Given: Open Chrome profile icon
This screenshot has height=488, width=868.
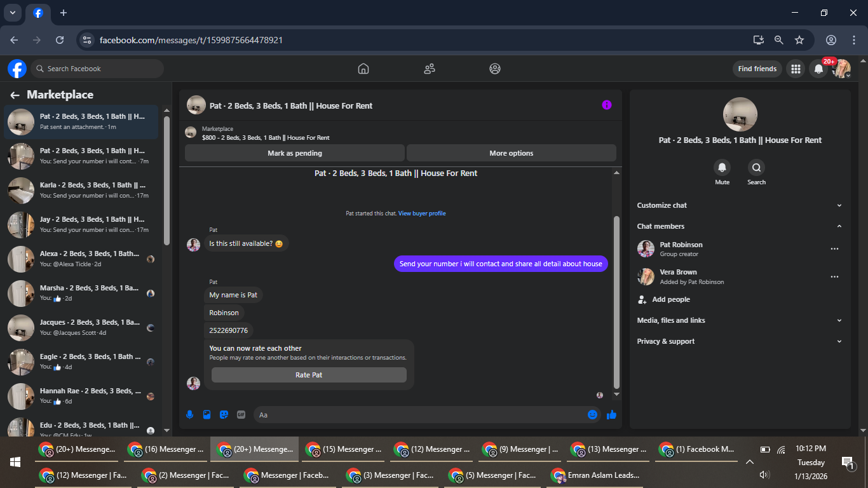Looking at the screenshot, I should pyautogui.click(x=831, y=39).
